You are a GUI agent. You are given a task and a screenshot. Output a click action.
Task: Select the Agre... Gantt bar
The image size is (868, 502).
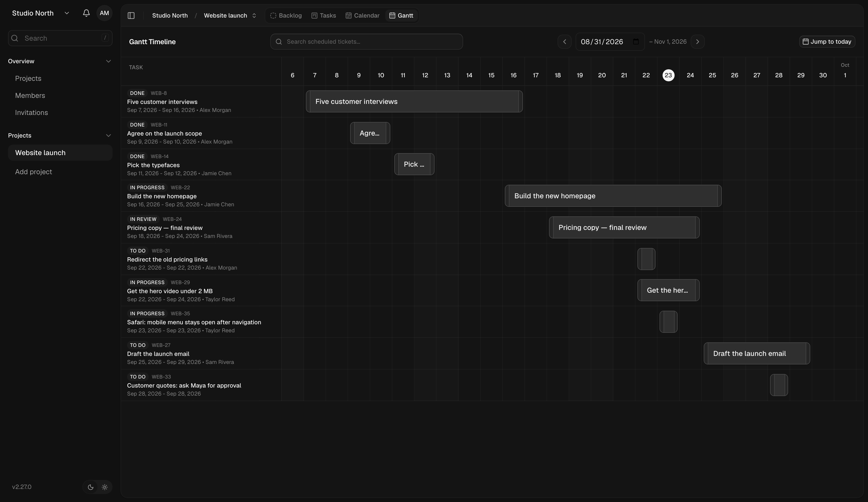tap(370, 133)
